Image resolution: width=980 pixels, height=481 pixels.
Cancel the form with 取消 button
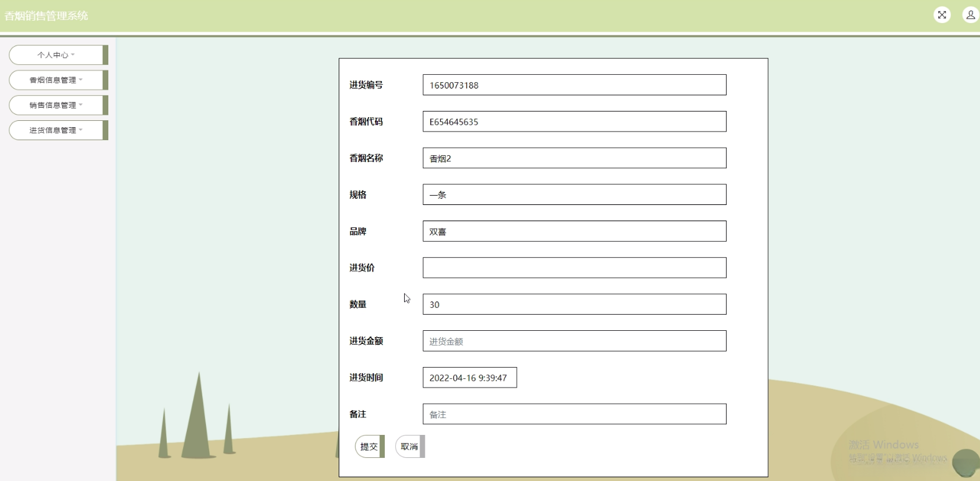pyautogui.click(x=410, y=447)
